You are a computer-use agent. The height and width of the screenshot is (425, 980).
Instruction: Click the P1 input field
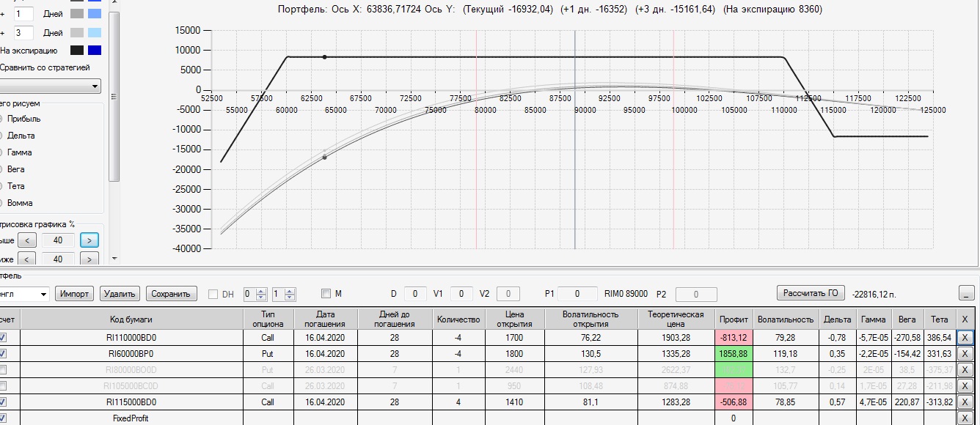(x=577, y=294)
